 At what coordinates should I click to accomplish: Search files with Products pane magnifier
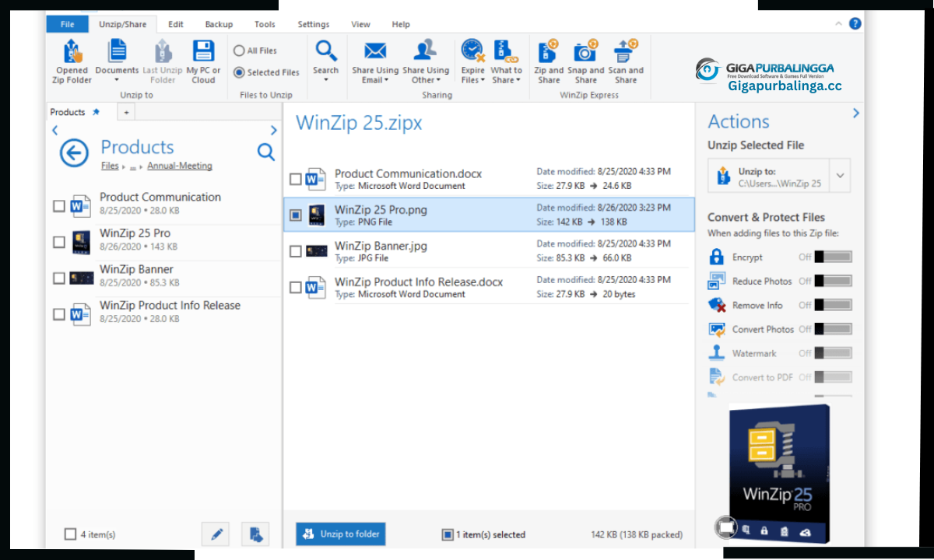pyautogui.click(x=266, y=152)
